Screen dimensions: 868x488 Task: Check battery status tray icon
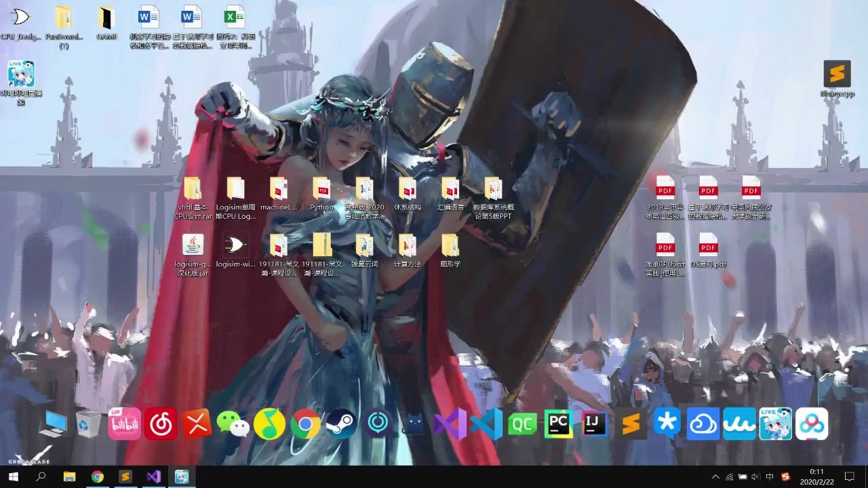[742, 476]
